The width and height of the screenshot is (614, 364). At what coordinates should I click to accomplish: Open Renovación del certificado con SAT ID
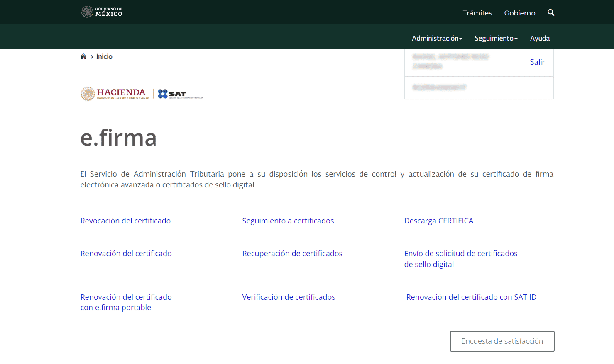(x=471, y=297)
